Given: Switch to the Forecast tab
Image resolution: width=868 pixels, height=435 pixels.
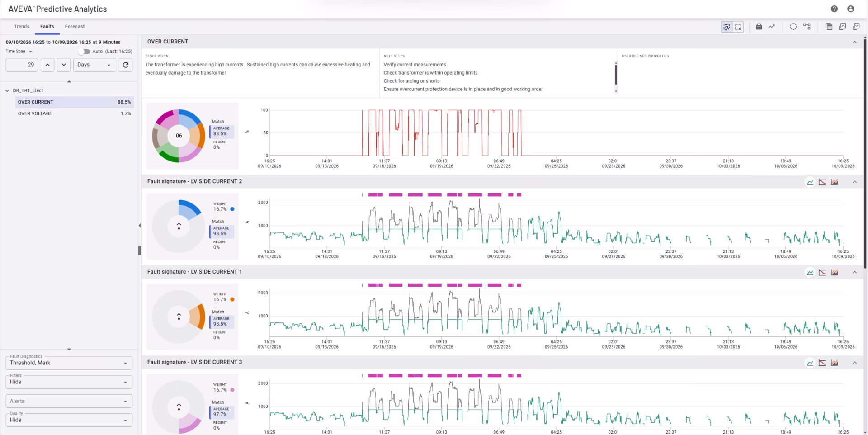Looking at the screenshot, I should [x=75, y=27].
